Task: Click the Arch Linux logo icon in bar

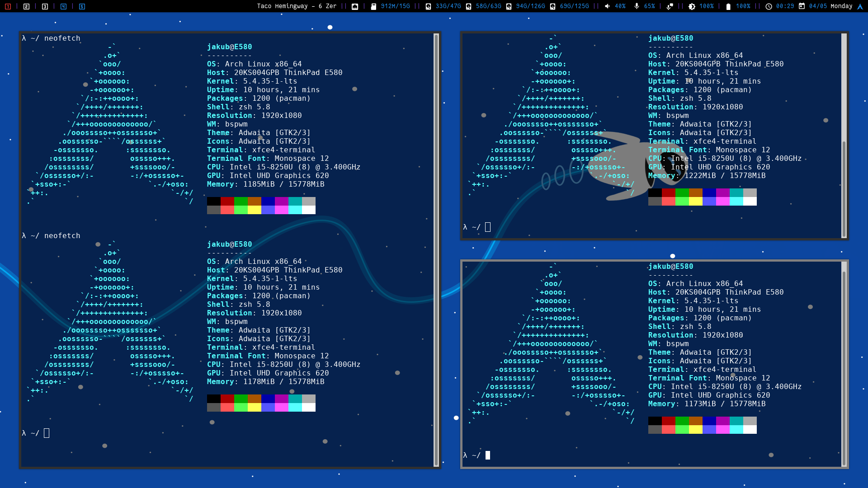Action: point(860,6)
